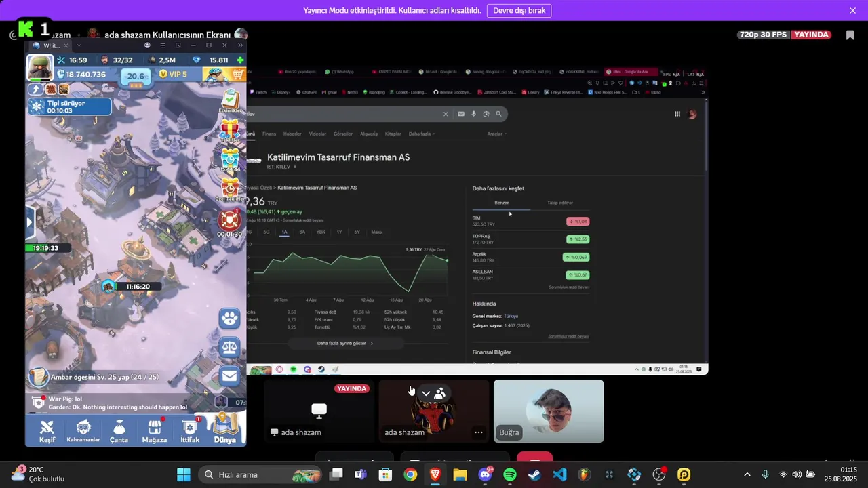Image resolution: width=868 pixels, height=488 pixels.
Task: Open Steam from the taskbar
Action: (534, 474)
